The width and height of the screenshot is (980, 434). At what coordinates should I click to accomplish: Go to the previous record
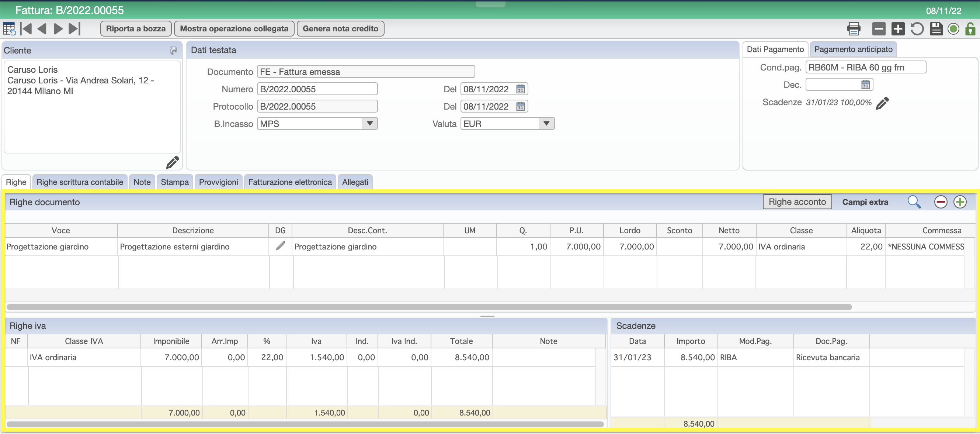click(x=42, y=29)
